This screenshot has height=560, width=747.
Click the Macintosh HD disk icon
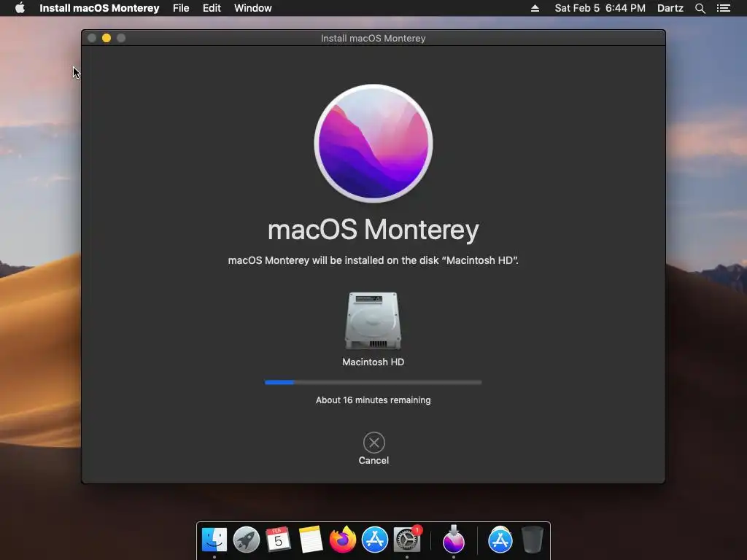373,321
